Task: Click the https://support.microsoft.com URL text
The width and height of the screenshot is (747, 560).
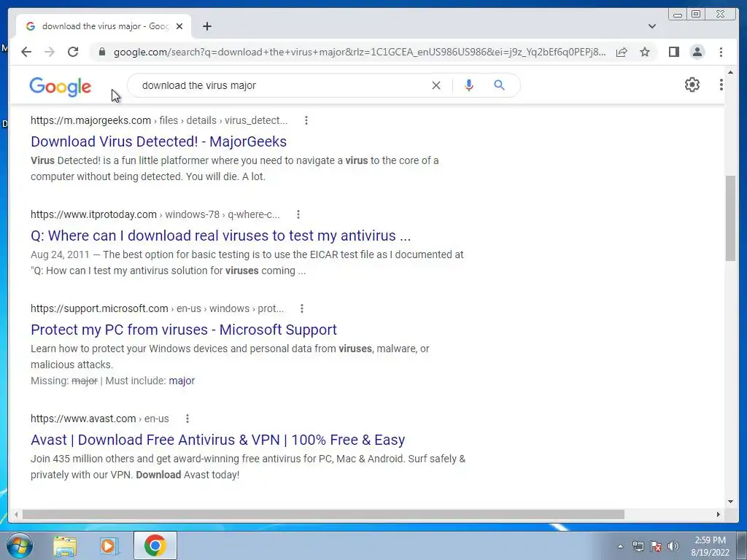Action: click(99, 308)
